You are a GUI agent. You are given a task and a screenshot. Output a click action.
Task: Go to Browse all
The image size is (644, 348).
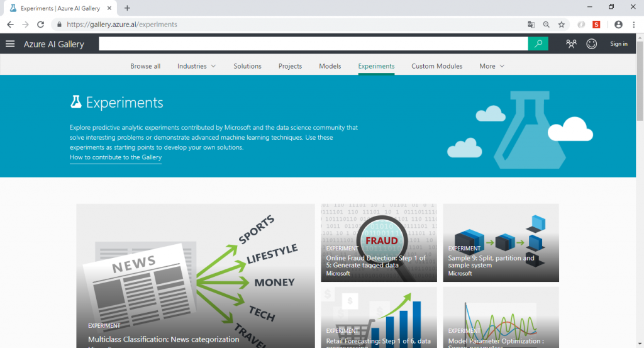pyautogui.click(x=145, y=66)
